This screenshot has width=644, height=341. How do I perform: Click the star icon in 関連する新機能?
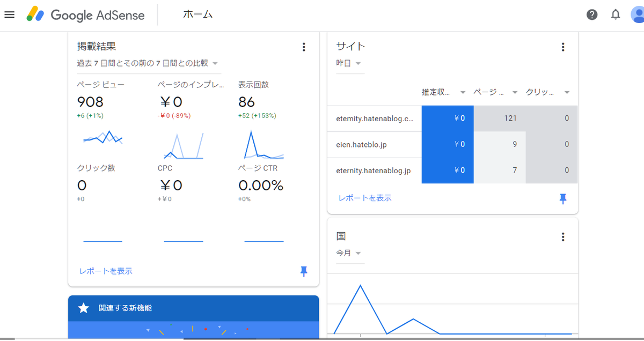point(83,308)
